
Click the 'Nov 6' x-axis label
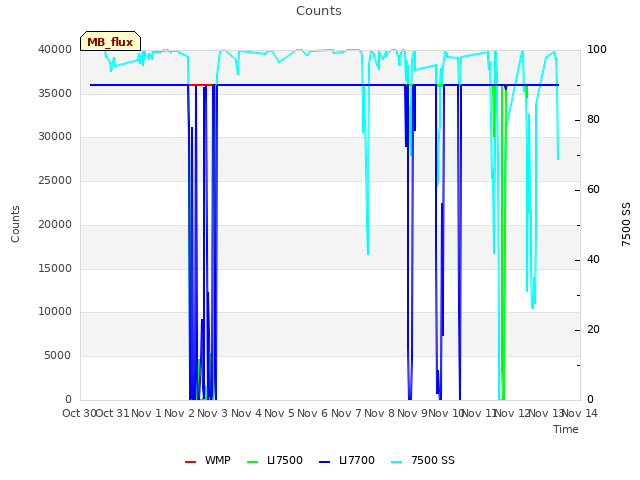click(313, 413)
